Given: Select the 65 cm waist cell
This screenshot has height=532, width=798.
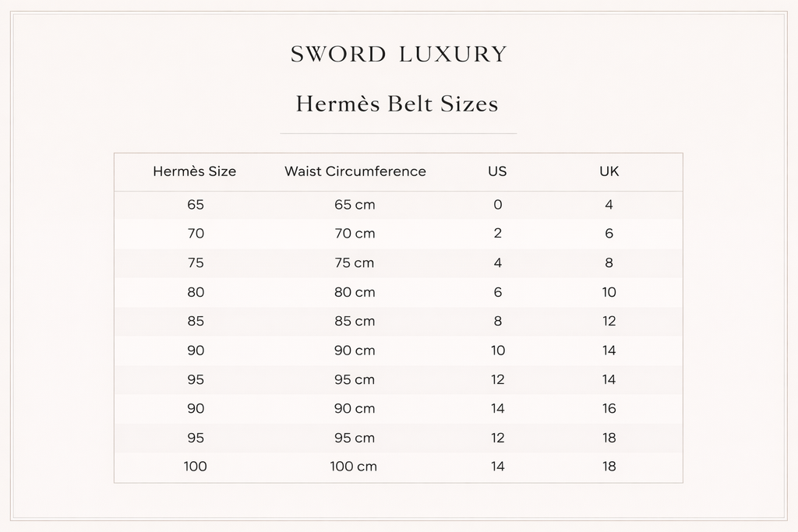Looking at the screenshot, I should tap(355, 205).
